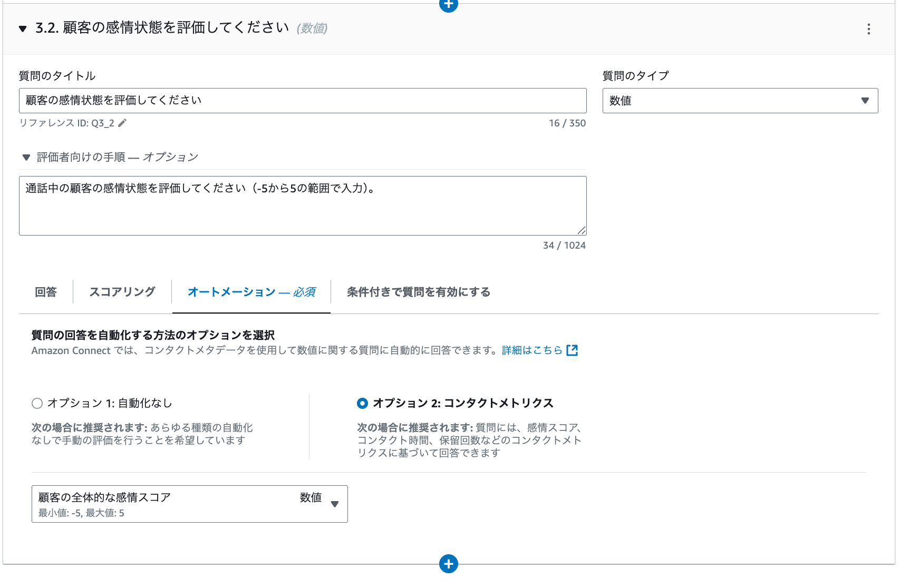The width and height of the screenshot is (910, 588).
Task: Switch to the スコアリング tab
Action: (x=122, y=292)
